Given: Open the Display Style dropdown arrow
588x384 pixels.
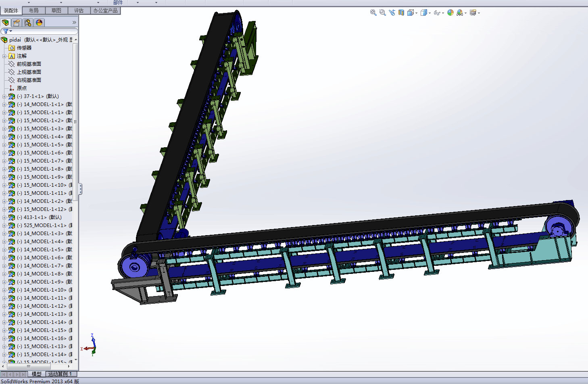Looking at the screenshot, I should pos(430,13).
